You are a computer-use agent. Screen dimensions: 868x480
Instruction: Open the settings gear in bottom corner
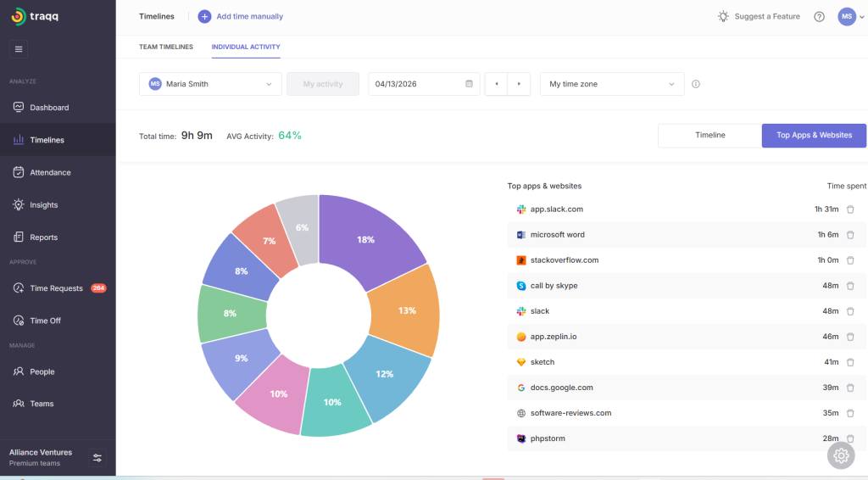[841, 455]
